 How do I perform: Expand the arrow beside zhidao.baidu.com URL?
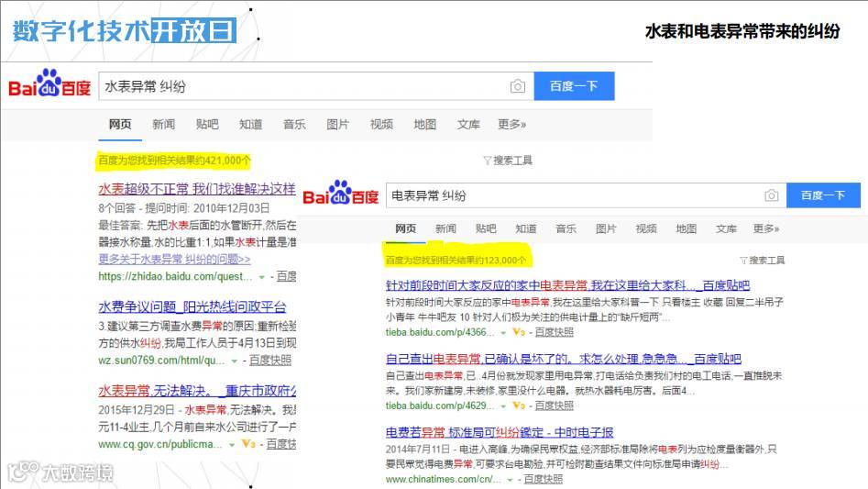(x=262, y=277)
